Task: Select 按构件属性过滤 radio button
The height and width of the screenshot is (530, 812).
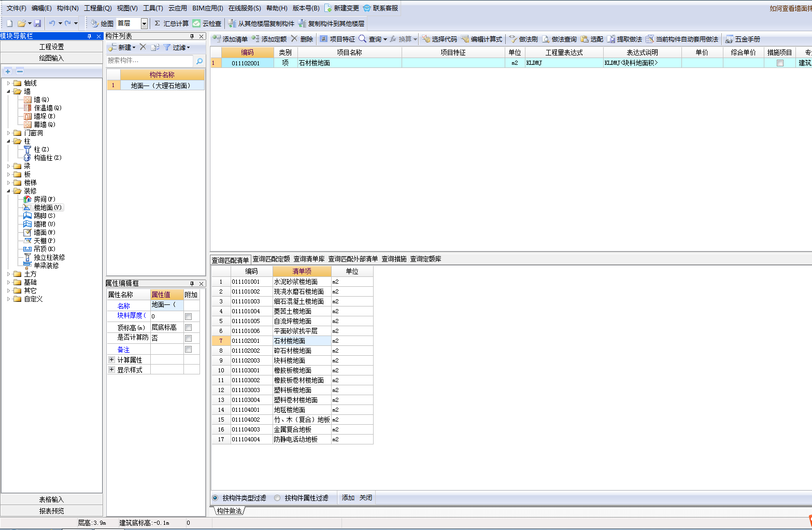Action: [277, 498]
